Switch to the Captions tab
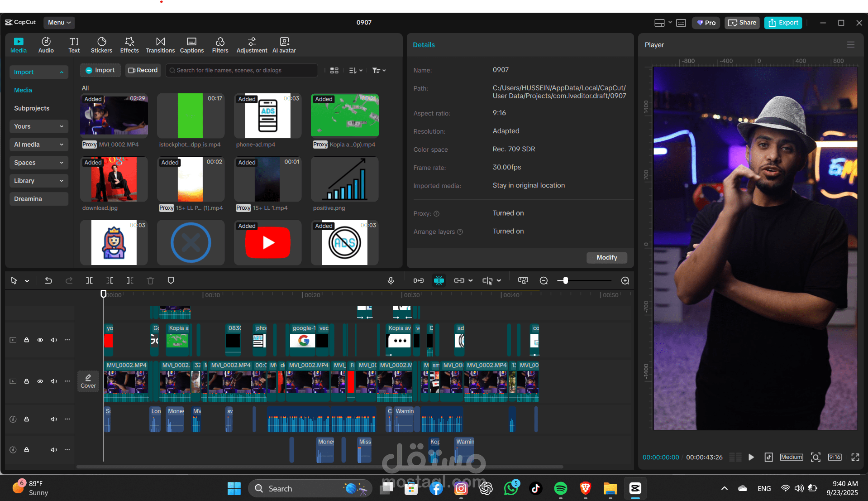The image size is (868, 501). pyautogui.click(x=192, y=45)
